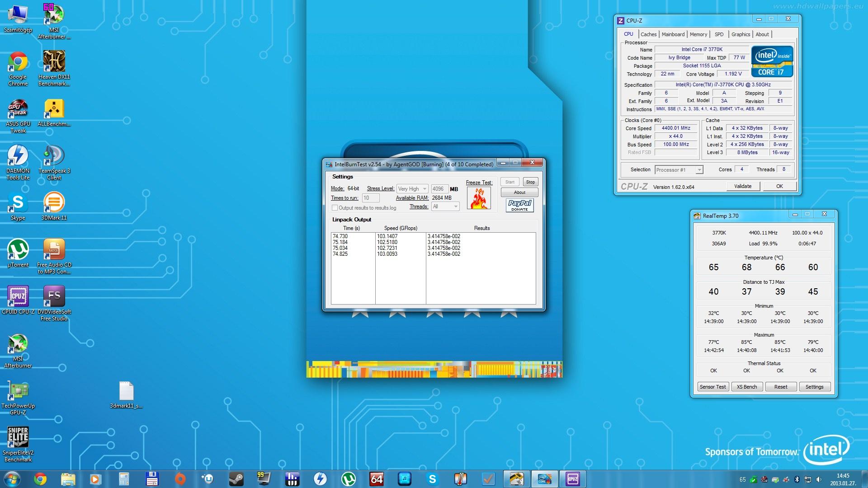Open the ASUS GPU Tweak desktop shortcut
The image size is (868, 488).
pos(18,116)
